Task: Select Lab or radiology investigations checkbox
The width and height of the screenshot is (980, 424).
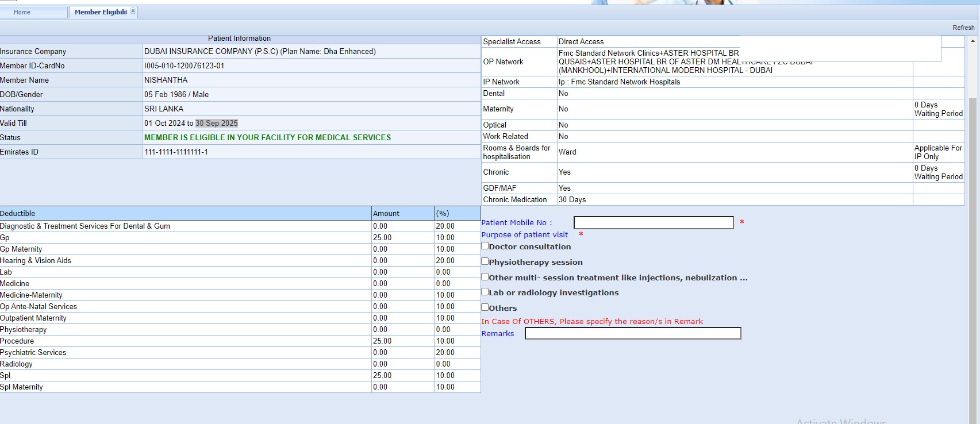Action: pyautogui.click(x=485, y=292)
